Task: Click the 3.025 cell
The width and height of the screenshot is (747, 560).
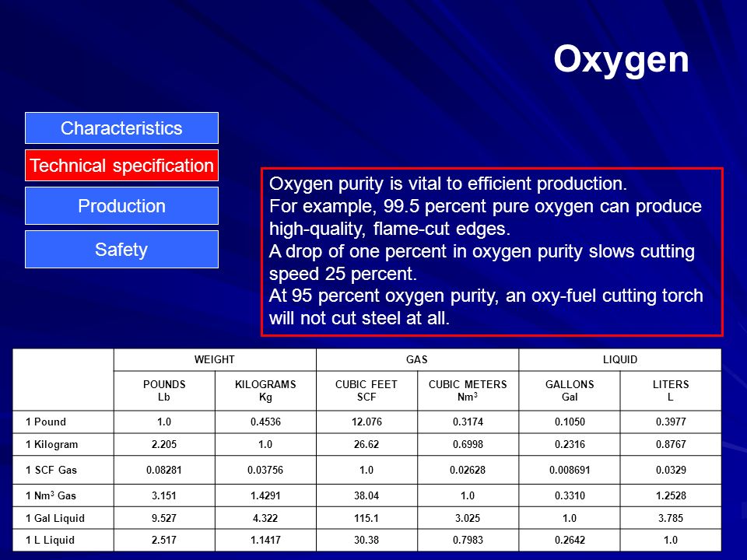Action: (x=468, y=518)
